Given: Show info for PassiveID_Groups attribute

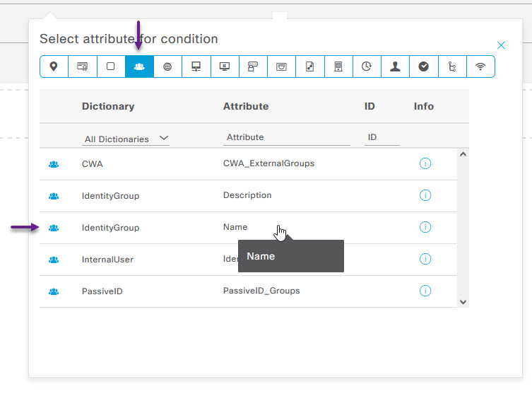Looking at the screenshot, I should pyautogui.click(x=425, y=291).
